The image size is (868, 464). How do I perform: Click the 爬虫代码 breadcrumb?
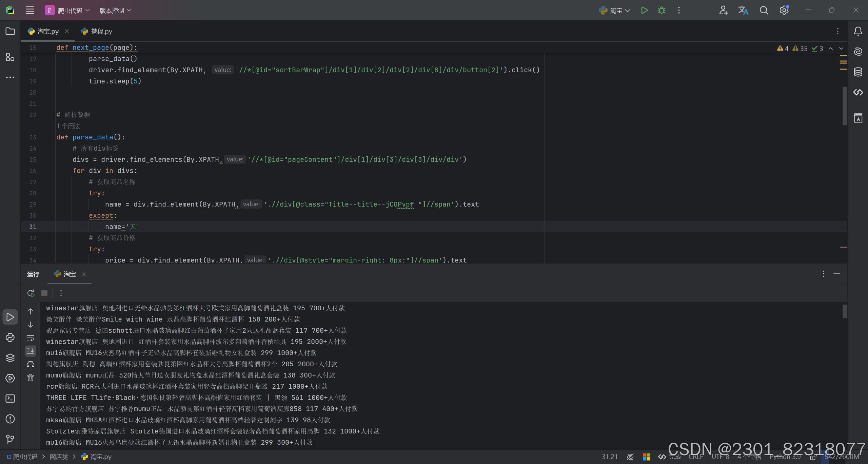[x=22, y=457]
